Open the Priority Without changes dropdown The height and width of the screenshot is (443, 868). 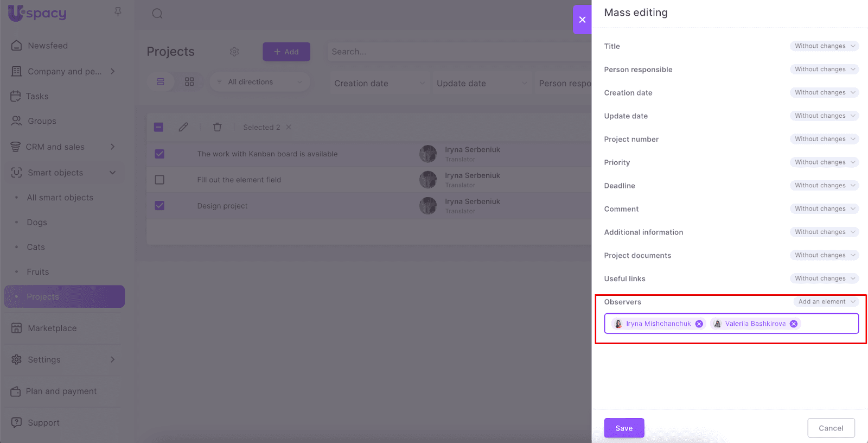824,162
